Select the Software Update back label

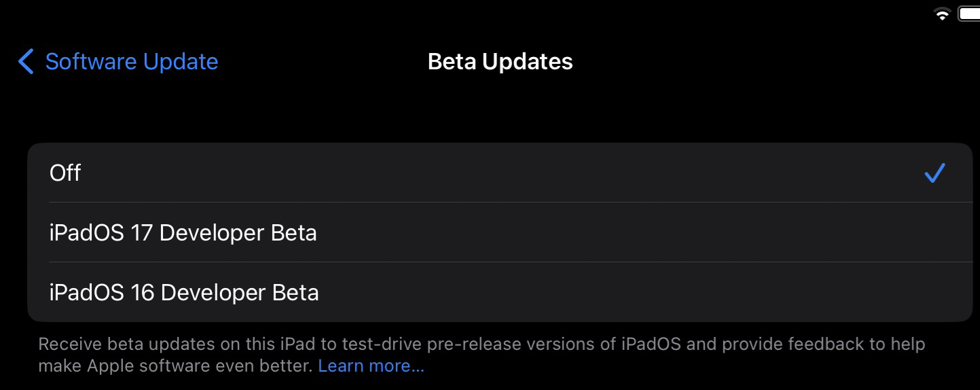pyautogui.click(x=132, y=61)
